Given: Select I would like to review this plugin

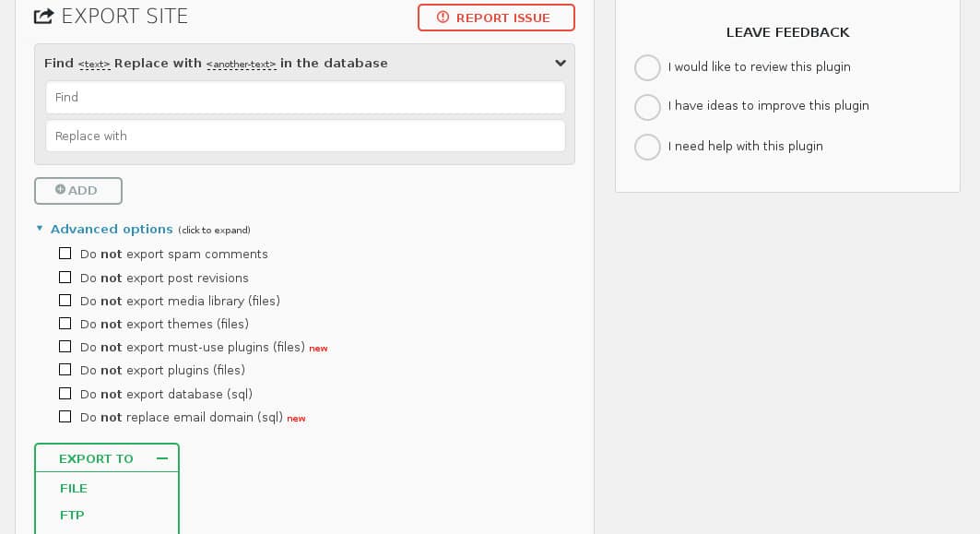Looking at the screenshot, I should click(x=647, y=67).
